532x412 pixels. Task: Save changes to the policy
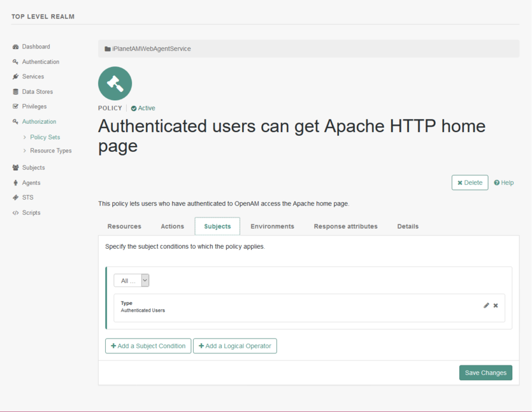click(x=485, y=372)
